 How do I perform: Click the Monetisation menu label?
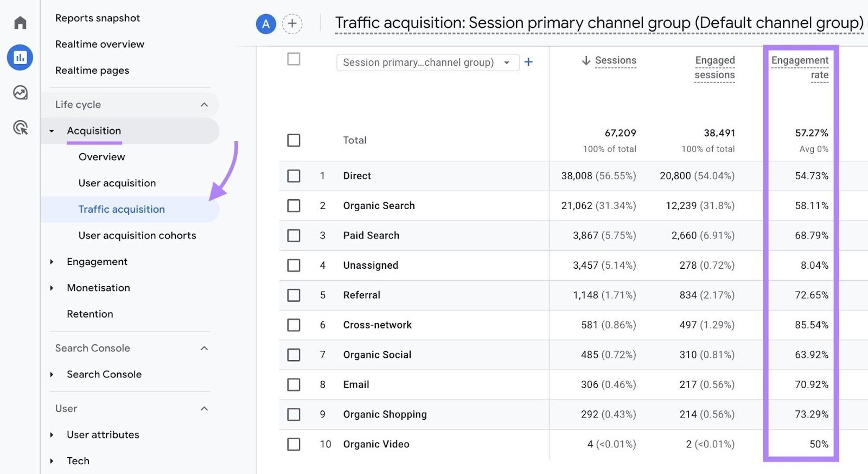[x=98, y=288]
